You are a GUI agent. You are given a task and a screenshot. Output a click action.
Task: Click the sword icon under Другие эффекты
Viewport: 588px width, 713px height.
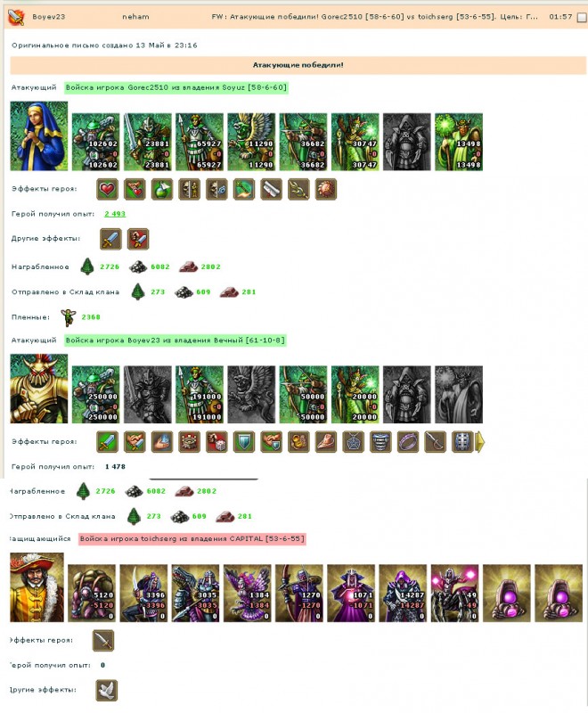click(110, 239)
